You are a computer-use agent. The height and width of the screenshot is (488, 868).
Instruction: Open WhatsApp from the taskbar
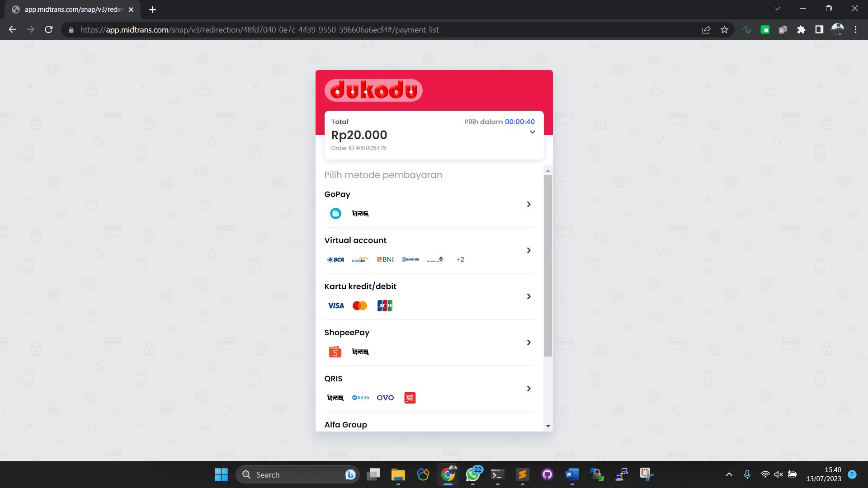click(473, 474)
